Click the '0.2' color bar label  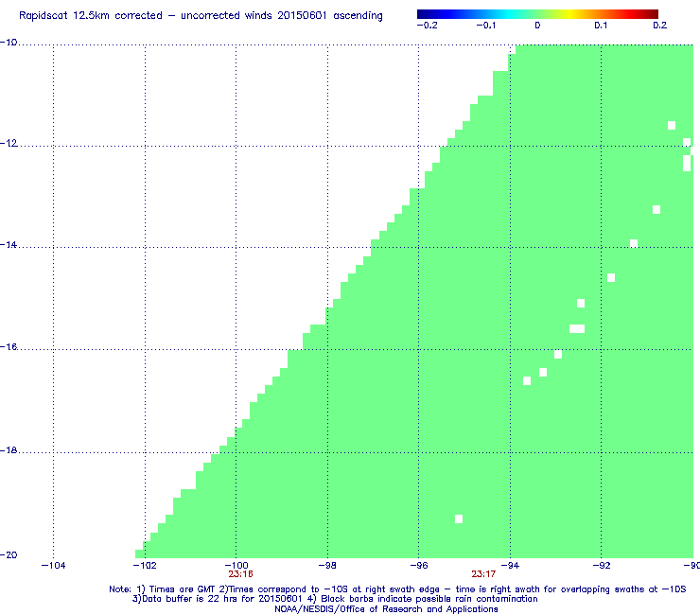click(x=660, y=26)
